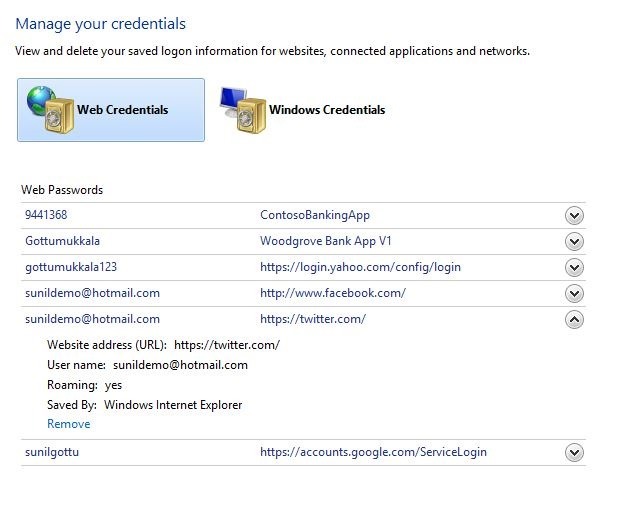Click the accounts.google.com/ServiceLogin address
Viewport: 626px width, 511px height.
(x=373, y=452)
